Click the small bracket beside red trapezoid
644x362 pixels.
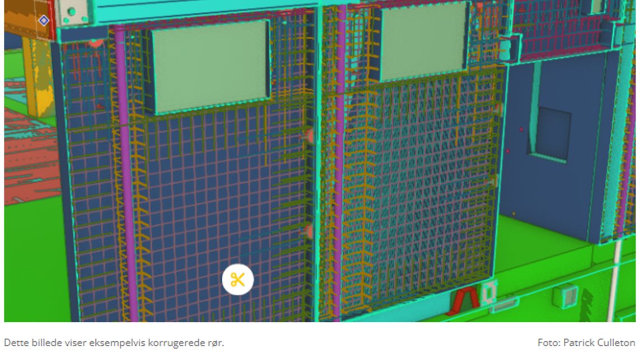pyautogui.click(x=489, y=293)
